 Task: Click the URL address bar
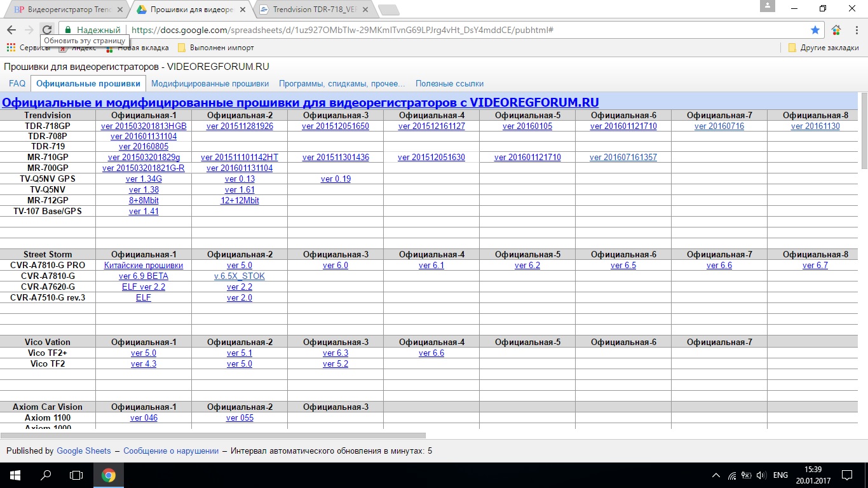coord(445,30)
